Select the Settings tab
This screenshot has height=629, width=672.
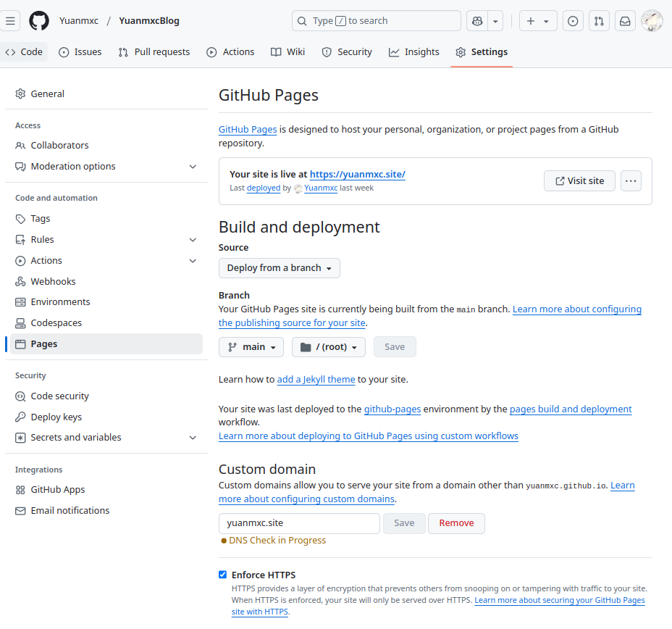point(482,52)
